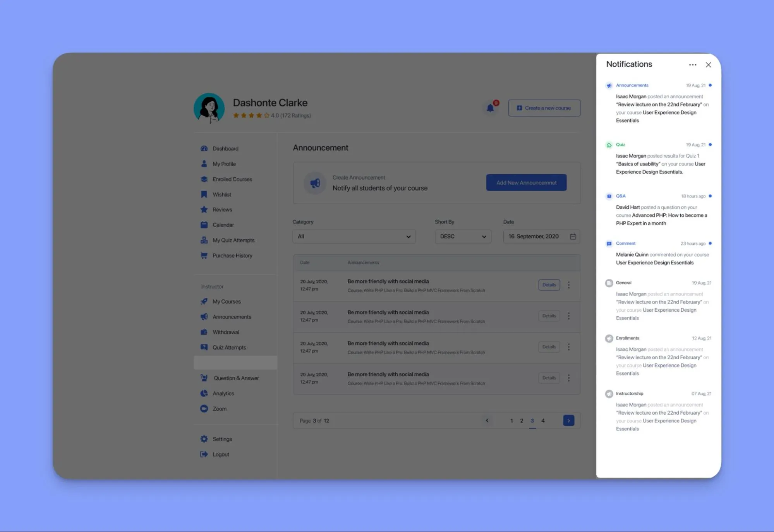Open My Courses rocket icon

coord(204,302)
